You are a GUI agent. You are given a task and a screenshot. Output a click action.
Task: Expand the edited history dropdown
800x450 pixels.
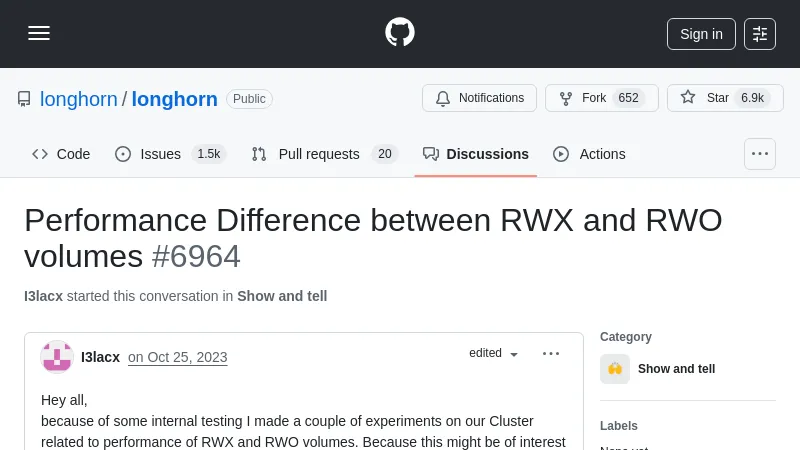[x=494, y=354]
